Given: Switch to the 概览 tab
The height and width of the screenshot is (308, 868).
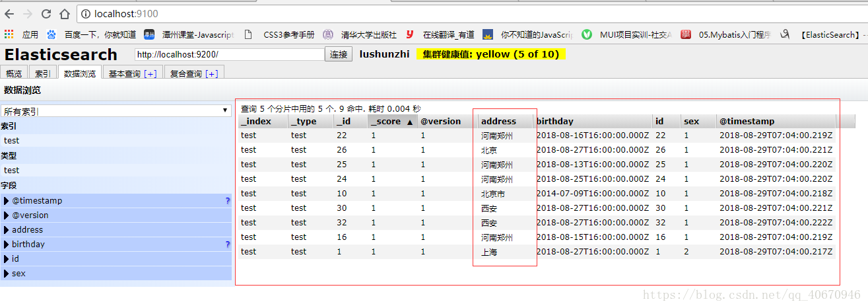Looking at the screenshot, I should pos(14,73).
